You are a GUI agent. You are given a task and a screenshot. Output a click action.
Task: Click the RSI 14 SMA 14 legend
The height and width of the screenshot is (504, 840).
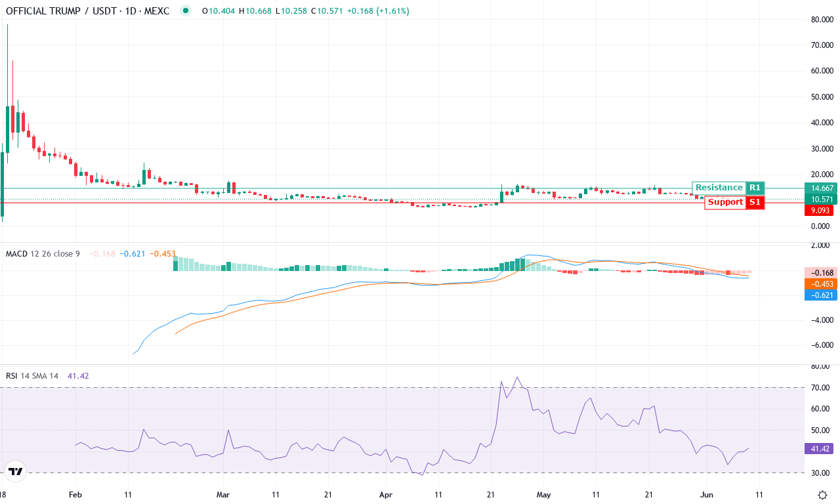(x=32, y=375)
